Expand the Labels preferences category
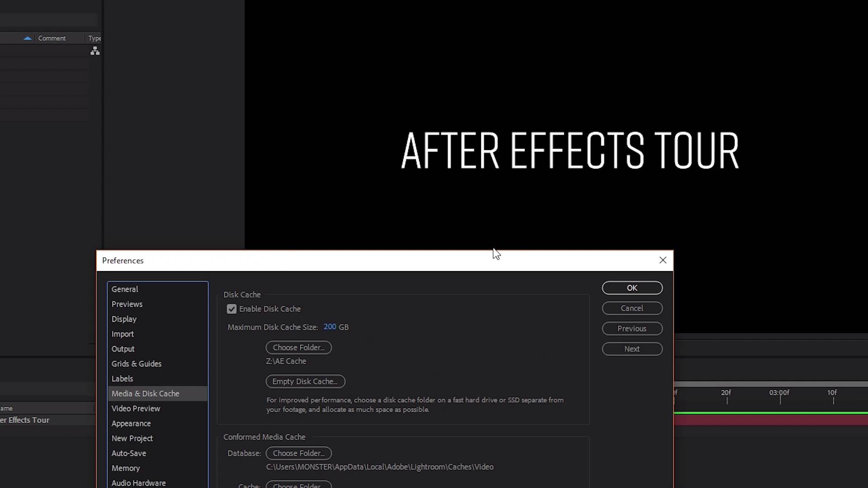 tap(122, 378)
